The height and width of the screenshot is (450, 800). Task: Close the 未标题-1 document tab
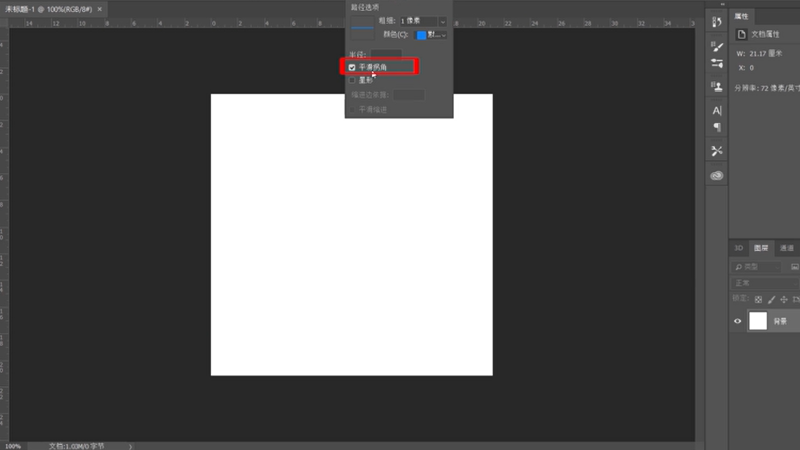[x=99, y=9]
